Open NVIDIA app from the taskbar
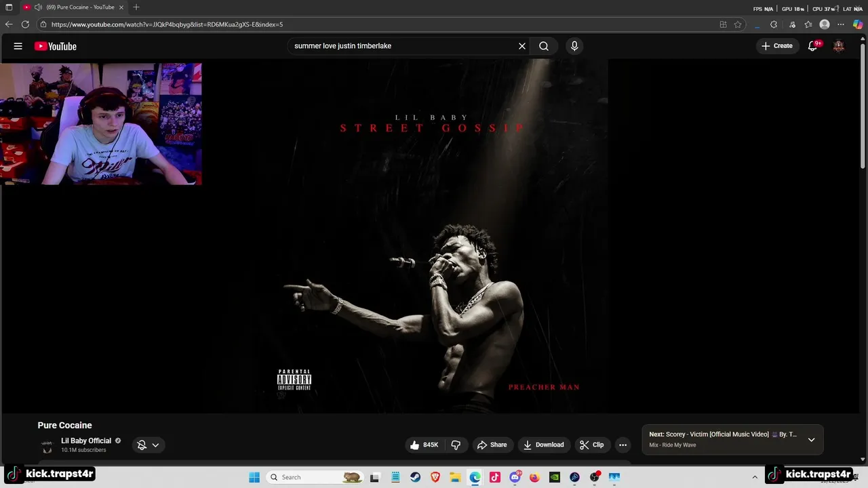Screen dimensions: 868x488 (555, 477)
